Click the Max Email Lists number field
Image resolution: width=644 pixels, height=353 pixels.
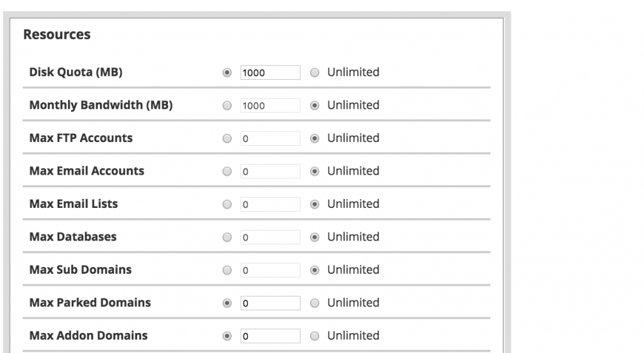click(270, 204)
